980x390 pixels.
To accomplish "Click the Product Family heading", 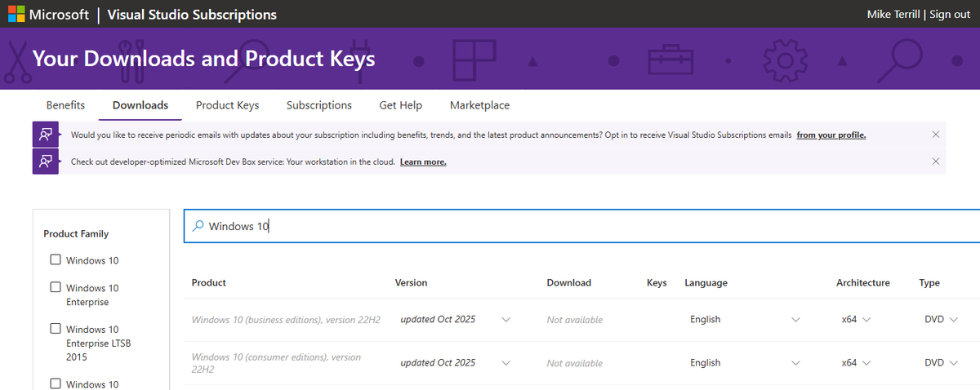I will click(76, 233).
